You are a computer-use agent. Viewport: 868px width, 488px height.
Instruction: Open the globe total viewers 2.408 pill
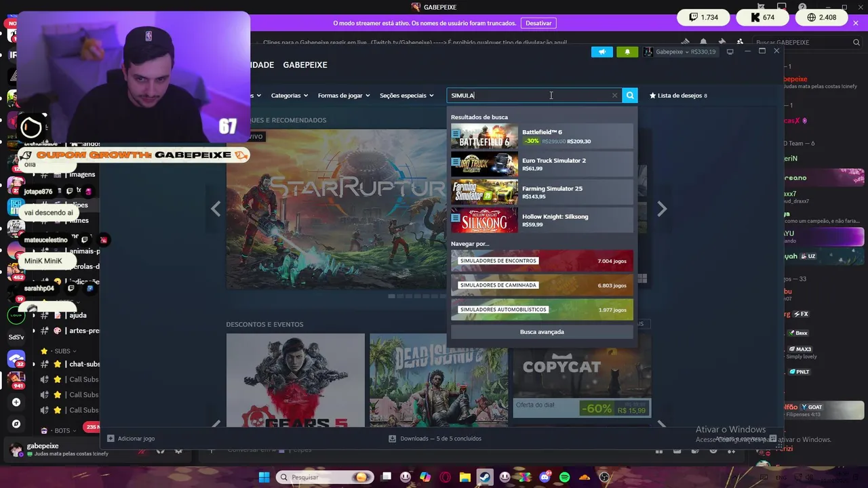(x=821, y=18)
